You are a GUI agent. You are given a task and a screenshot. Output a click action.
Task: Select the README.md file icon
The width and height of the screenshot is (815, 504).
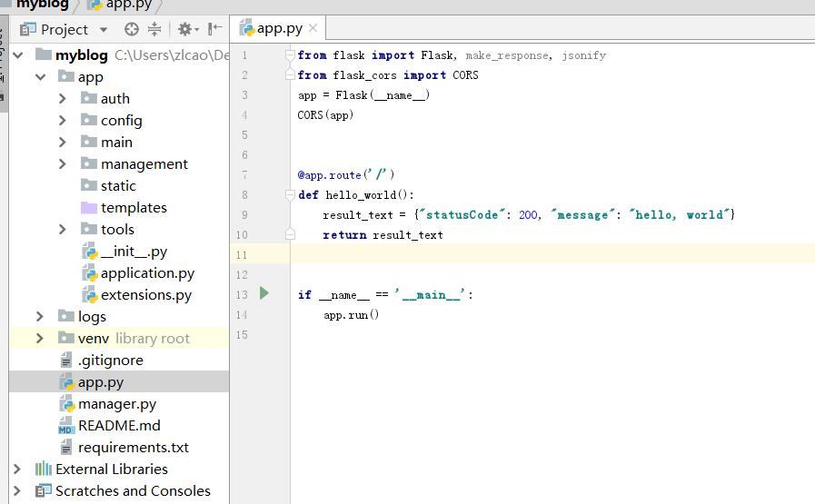65,426
